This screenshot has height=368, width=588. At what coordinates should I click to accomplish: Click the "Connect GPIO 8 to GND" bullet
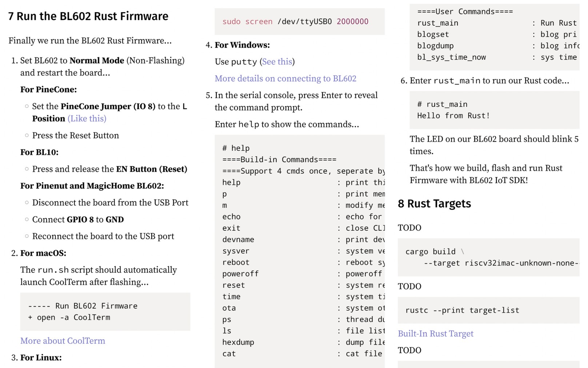tap(78, 219)
